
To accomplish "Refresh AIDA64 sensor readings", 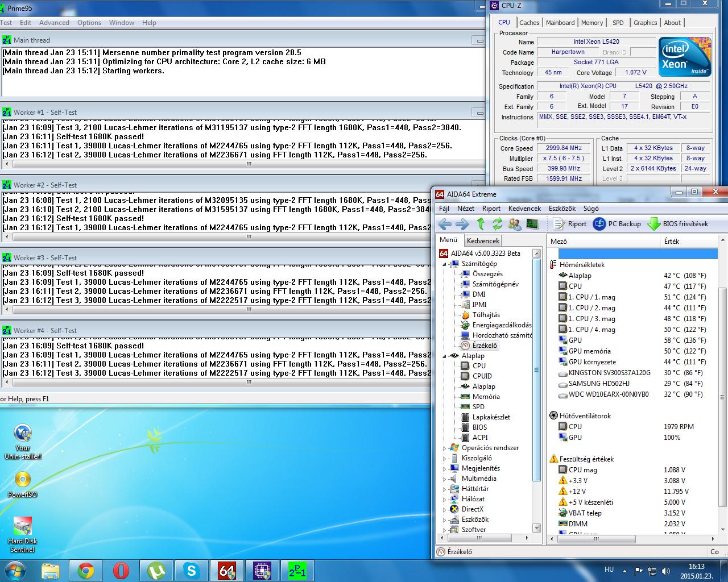I will [x=498, y=224].
